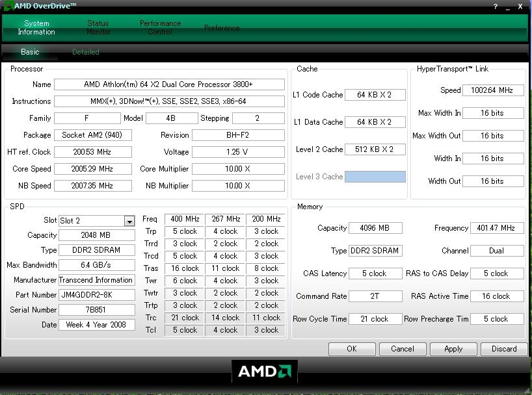Click the HyperTransport Width In field
The width and height of the screenshot is (532, 395).
(x=493, y=159)
